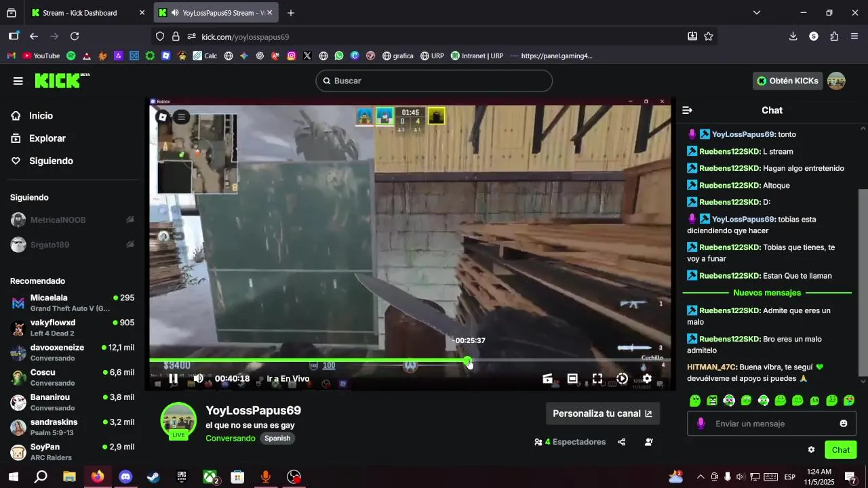Focus the 'Buscar' search field
Viewport: 868px width, 488px height.
[434, 81]
